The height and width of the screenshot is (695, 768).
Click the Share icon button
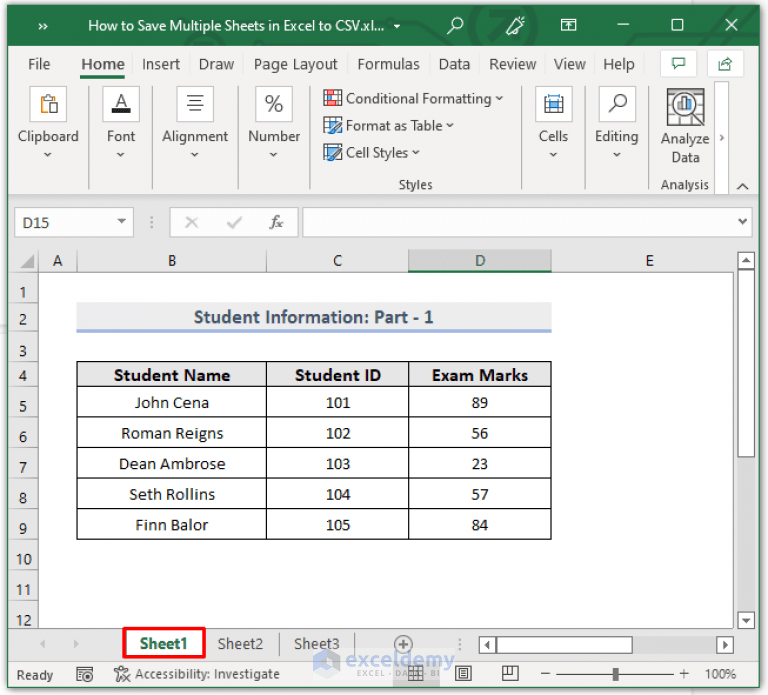pos(725,64)
